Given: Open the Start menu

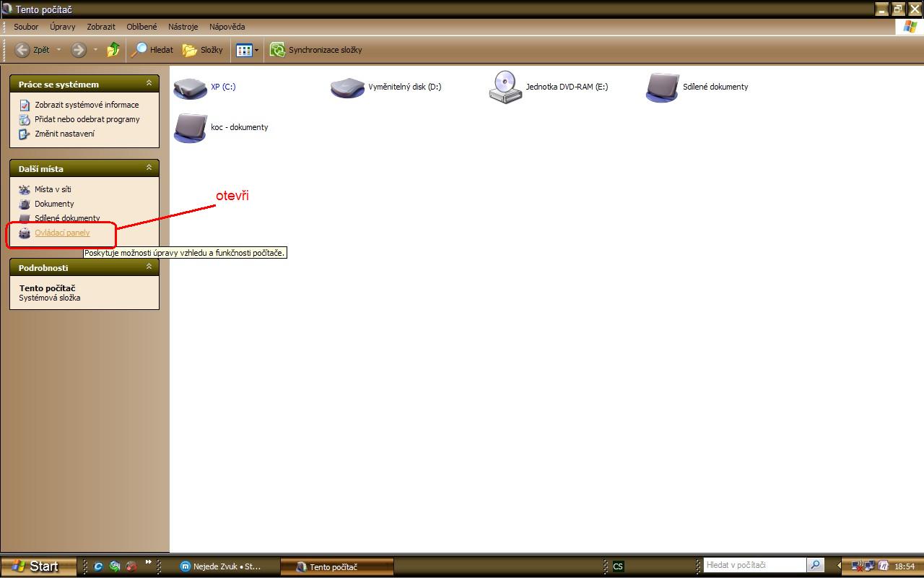Looking at the screenshot, I should pos(38,566).
